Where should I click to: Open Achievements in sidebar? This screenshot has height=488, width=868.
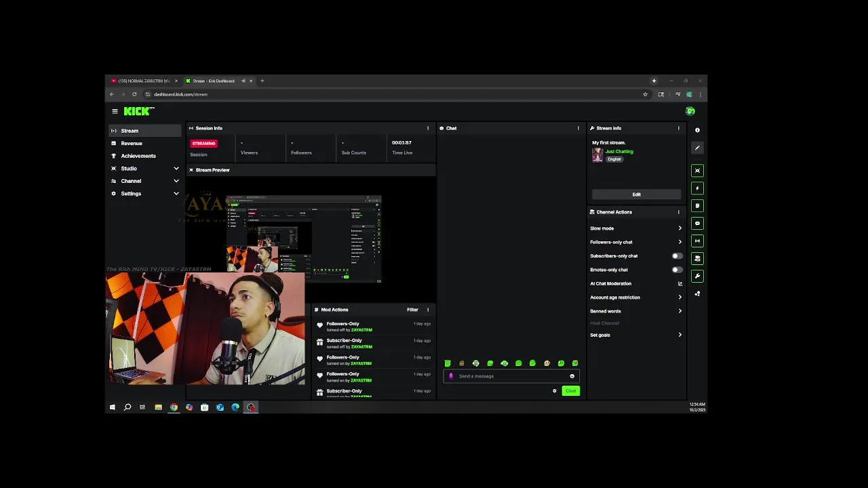[145, 156]
